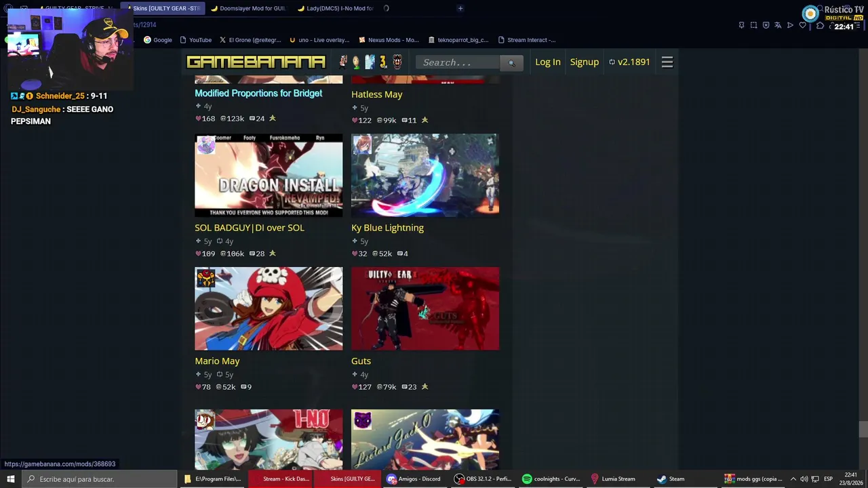Open Modified Proportions for Bridget mod

tap(258, 94)
